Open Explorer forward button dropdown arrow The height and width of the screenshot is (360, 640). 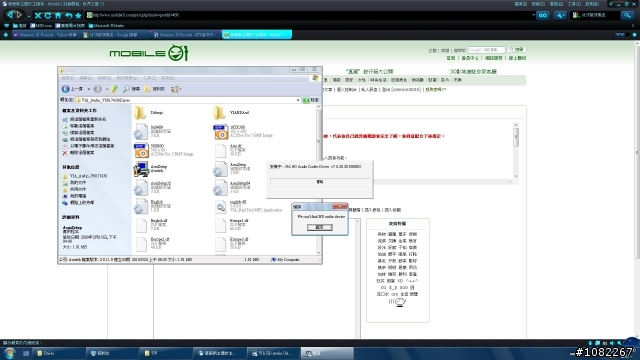tap(107, 89)
